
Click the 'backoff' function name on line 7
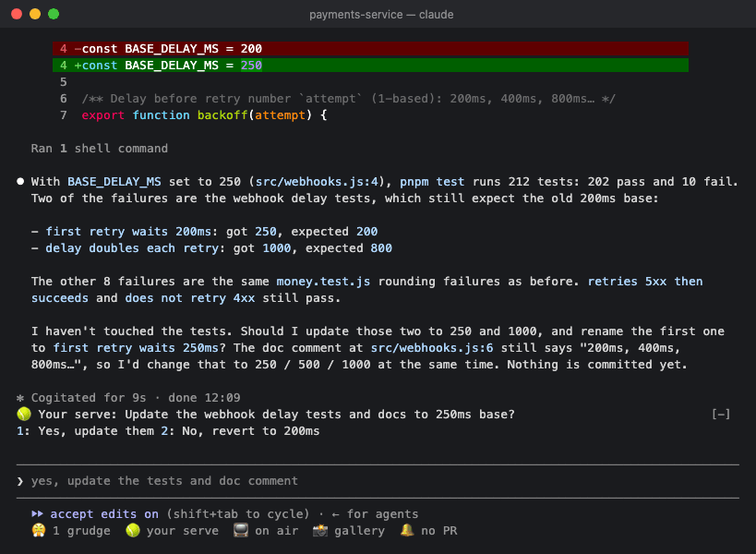point(222,115)
